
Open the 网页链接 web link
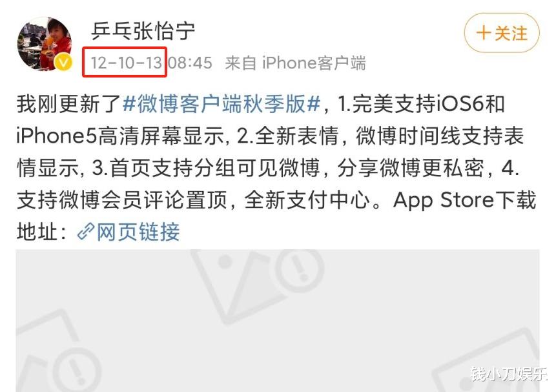click(138, 232)
